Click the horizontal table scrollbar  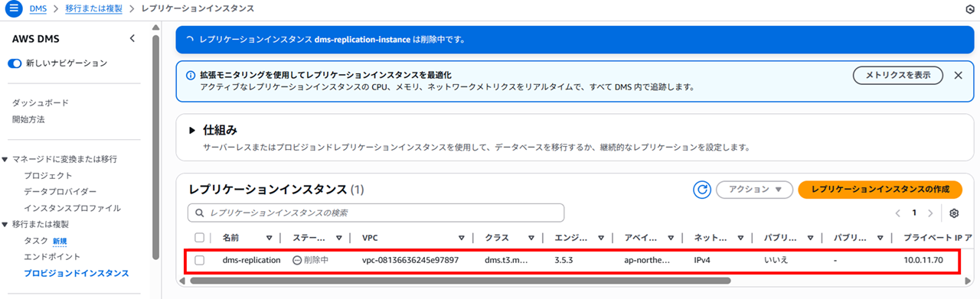click(460, 281)
